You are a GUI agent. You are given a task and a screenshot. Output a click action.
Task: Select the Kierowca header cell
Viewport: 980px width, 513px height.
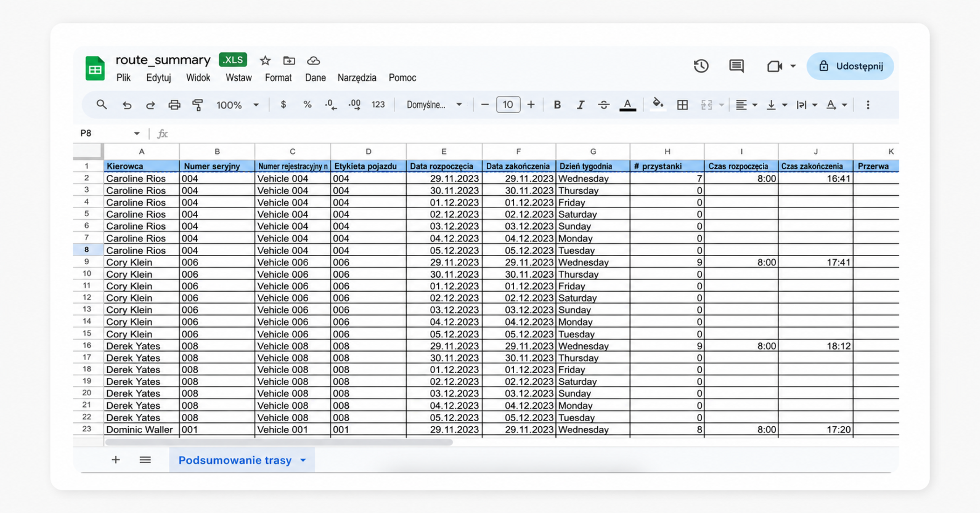point(141,166)
